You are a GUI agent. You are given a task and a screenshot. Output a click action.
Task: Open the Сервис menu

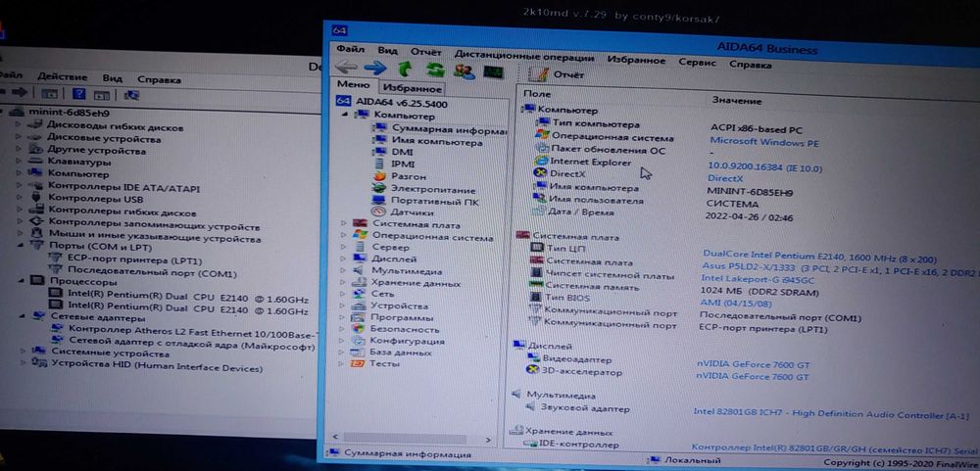click(x=698, y=63)
